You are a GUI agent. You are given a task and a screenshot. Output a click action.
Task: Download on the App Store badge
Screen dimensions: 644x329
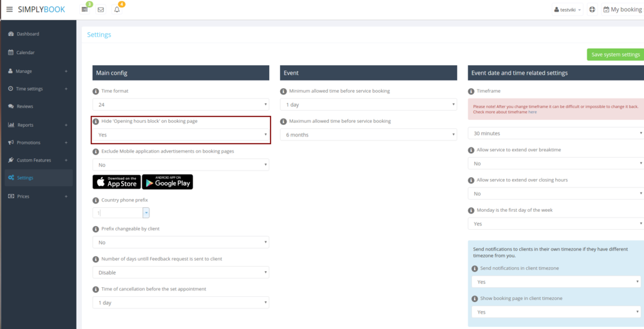(x=117, y=182)
